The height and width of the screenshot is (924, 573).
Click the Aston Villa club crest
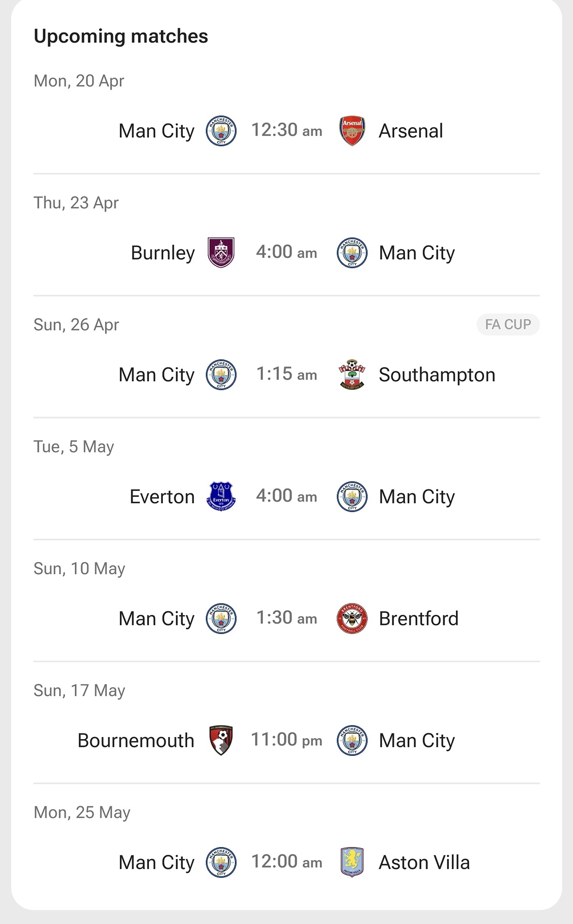pos(352,862)
